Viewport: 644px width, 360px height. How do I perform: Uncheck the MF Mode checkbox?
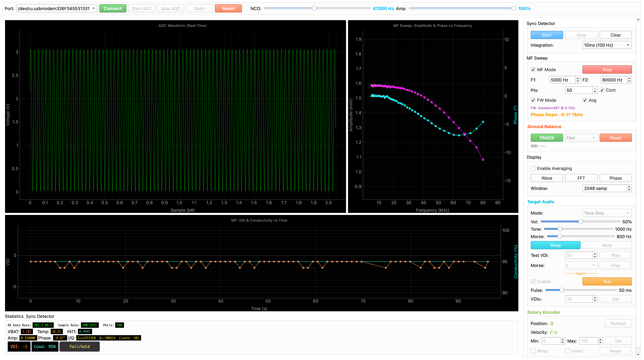(533, 70)
